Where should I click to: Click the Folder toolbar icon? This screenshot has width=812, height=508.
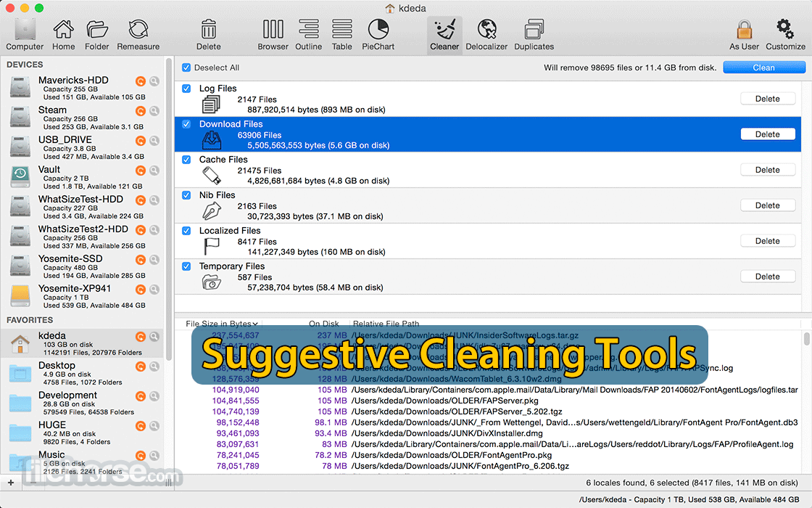97,35
